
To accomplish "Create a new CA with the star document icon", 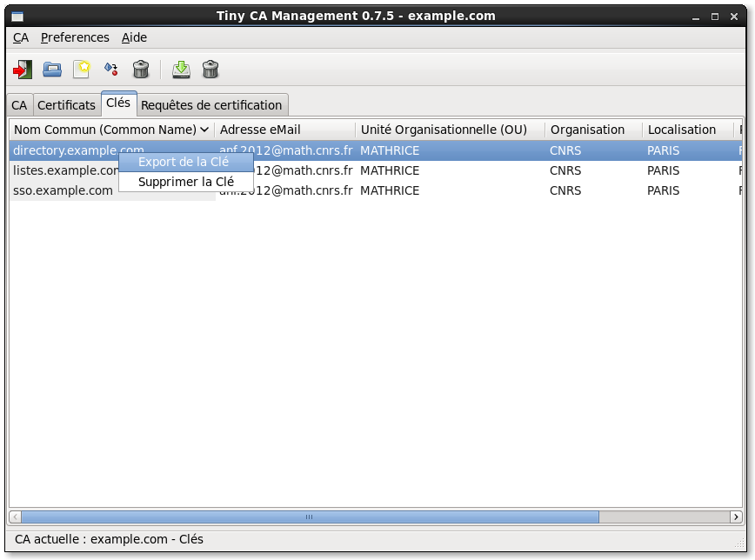I will 82,70.
